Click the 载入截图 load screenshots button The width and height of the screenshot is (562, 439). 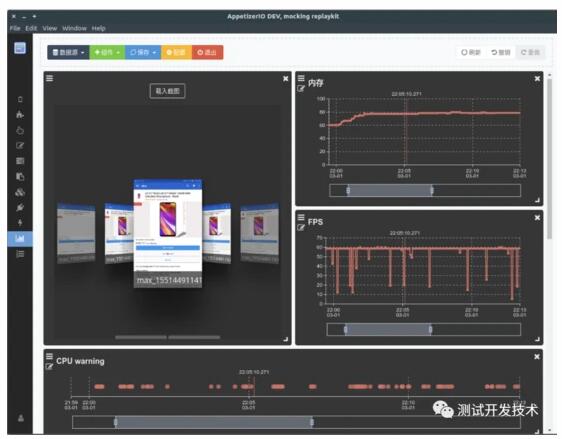click(x=167, y=91)
